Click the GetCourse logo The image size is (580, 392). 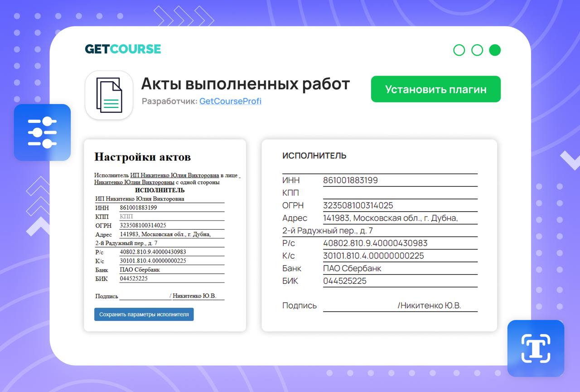(123, 49)
